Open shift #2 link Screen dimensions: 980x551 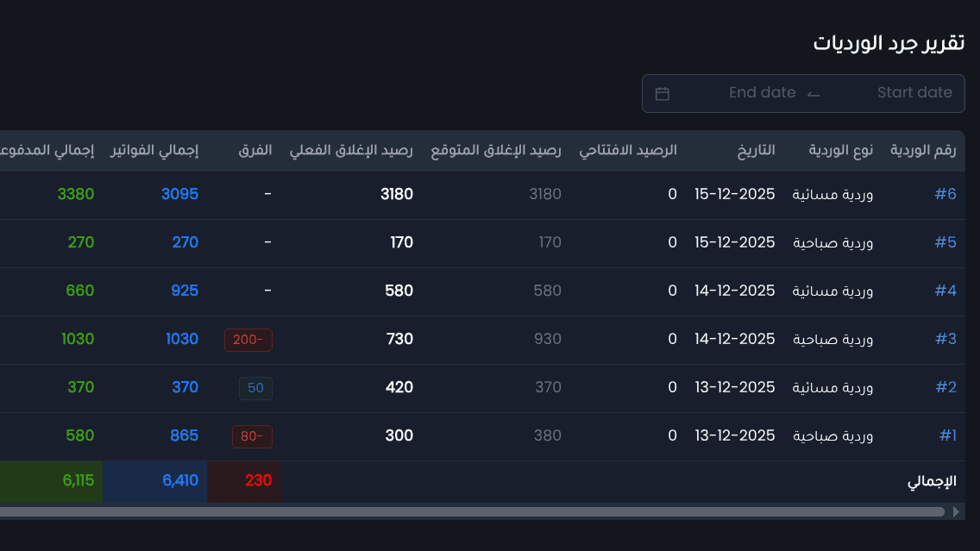(945, 387)
